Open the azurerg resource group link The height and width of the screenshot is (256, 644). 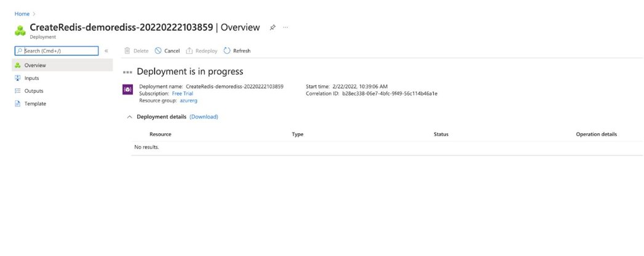pyautogui.click(x=188, y=100)
